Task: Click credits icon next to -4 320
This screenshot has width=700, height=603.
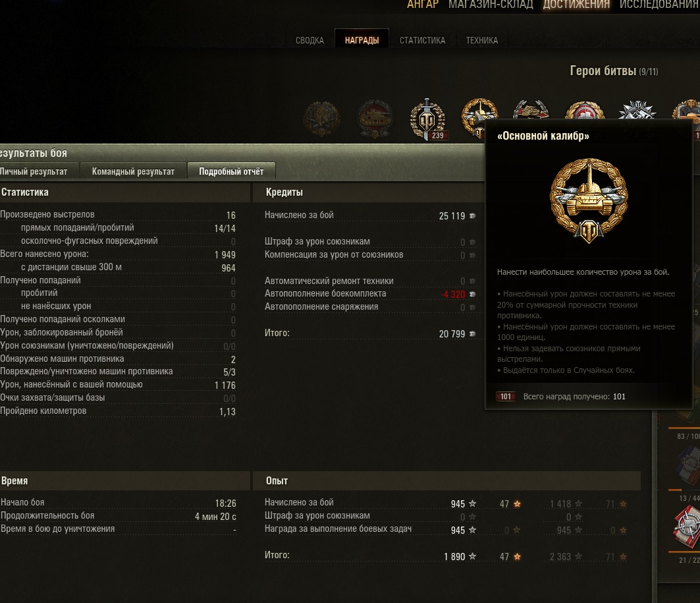Action: pyautogui.click(x=472, y=295)
